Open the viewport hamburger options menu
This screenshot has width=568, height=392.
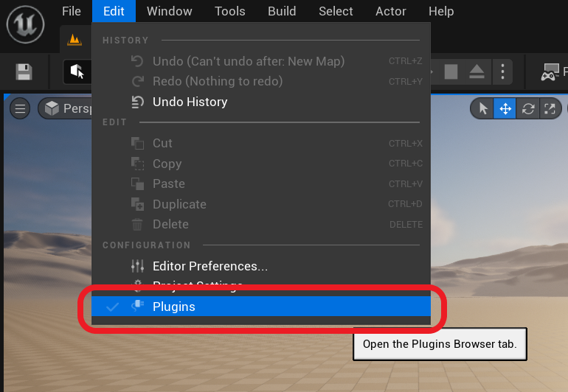[x=21, y=109]
